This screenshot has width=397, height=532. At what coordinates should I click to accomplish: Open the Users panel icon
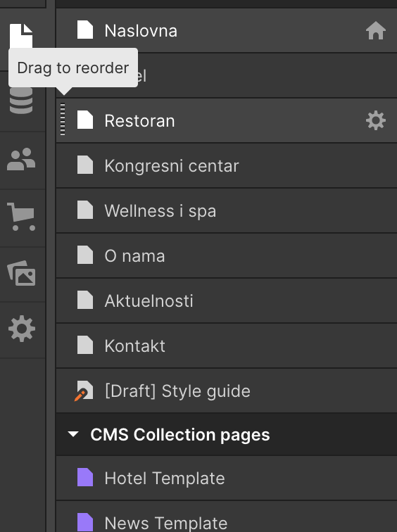21,159
